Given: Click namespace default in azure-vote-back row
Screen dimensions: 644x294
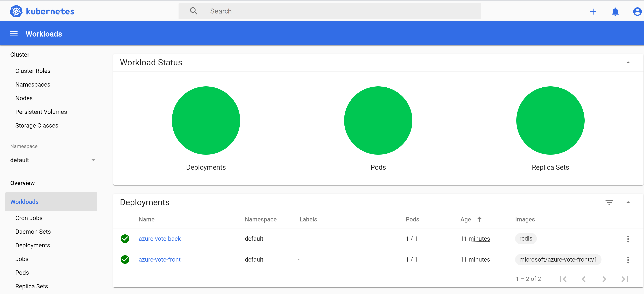Looking at the screenshot, I should click(254, 239).
